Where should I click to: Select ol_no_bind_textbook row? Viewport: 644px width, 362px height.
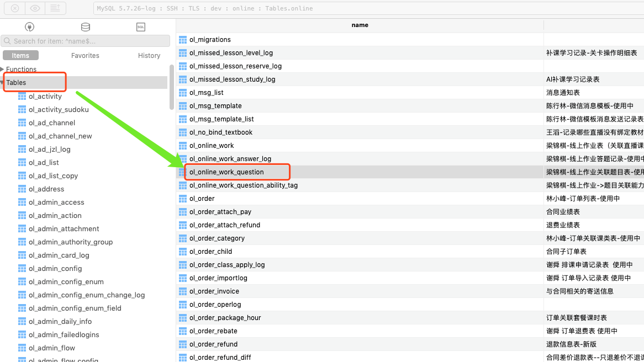point(410,132)
